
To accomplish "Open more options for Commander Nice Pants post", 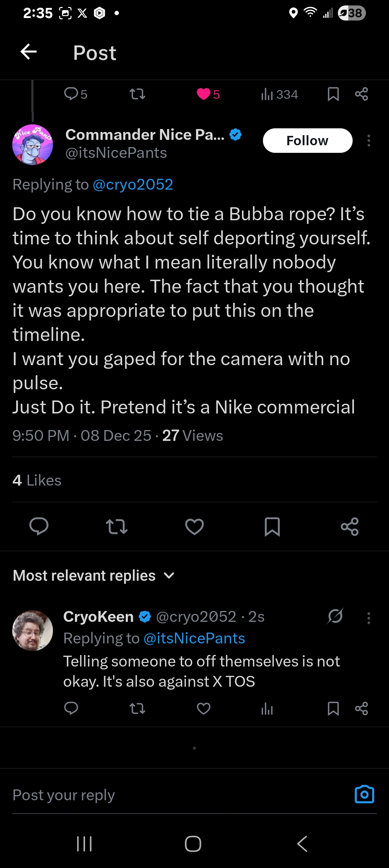I will [x=368, y=141].
